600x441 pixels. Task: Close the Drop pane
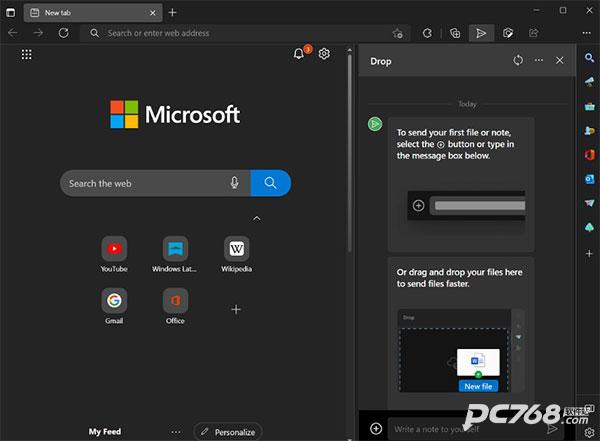point(559,60)
